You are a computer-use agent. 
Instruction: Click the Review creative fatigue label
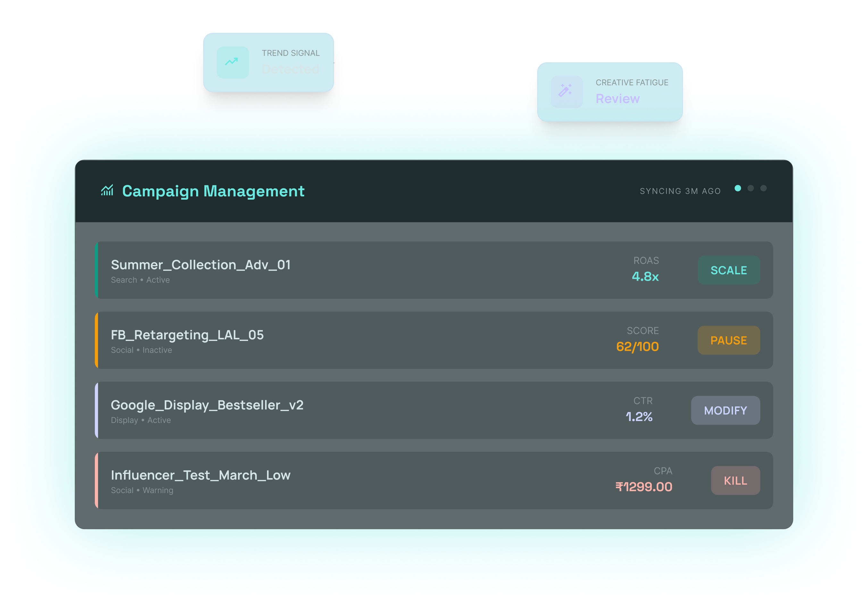click(617, 99)
